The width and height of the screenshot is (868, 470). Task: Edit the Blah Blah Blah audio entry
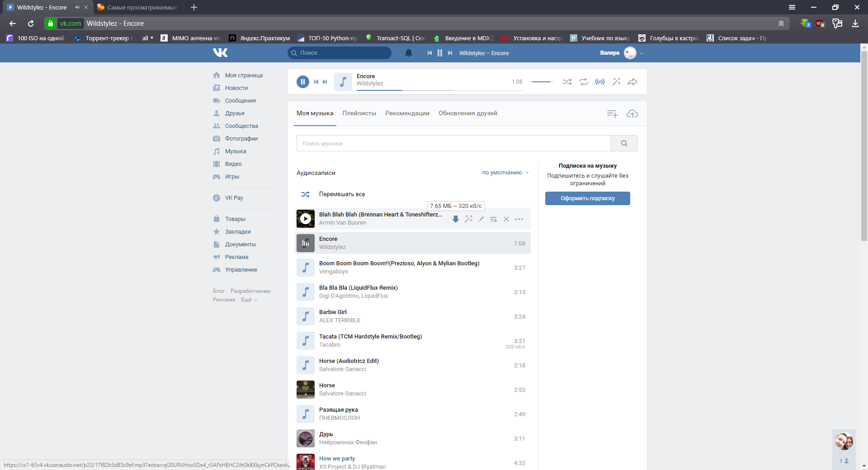481,219
